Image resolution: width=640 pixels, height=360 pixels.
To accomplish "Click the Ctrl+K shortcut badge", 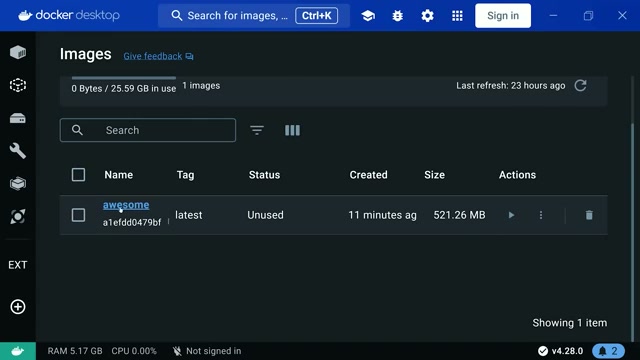I will tap(316, 16).
